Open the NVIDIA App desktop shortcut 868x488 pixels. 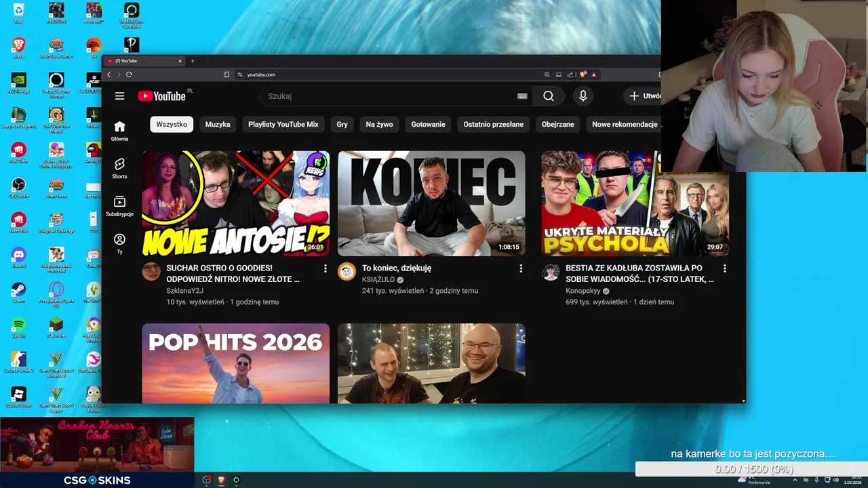point(18,83)
